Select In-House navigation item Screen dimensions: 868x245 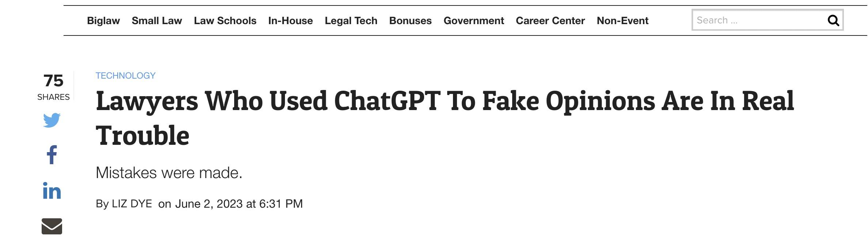pyautogui.click(x=290, y=21)
